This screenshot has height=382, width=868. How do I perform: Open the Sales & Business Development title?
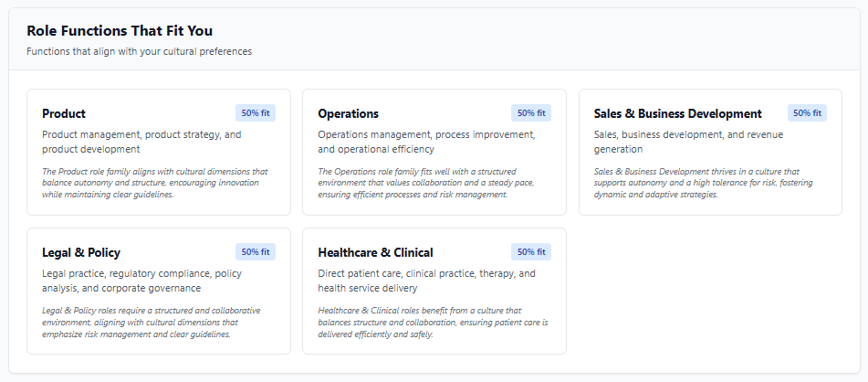677,113
